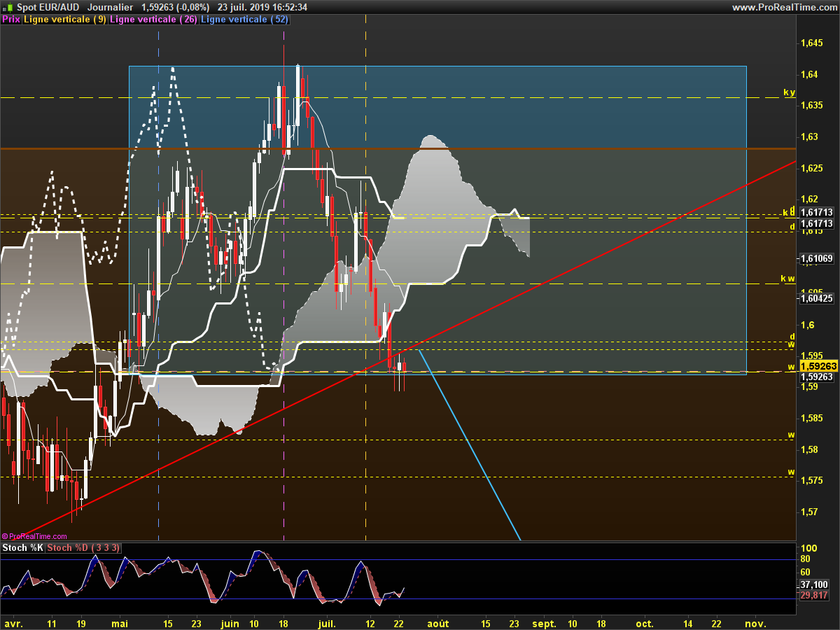Screen dimensions: 840x630
Task: Click the 1,635 price axis label
Action: pos(811,106)
